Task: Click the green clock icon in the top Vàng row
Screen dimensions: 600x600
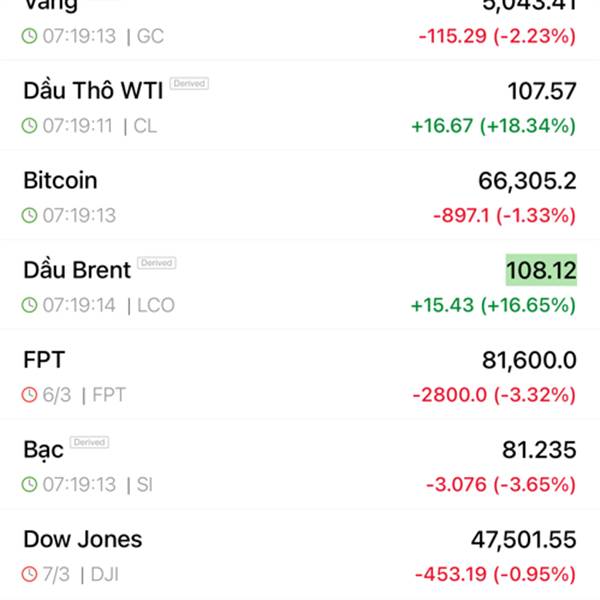Action: [30, 37]
